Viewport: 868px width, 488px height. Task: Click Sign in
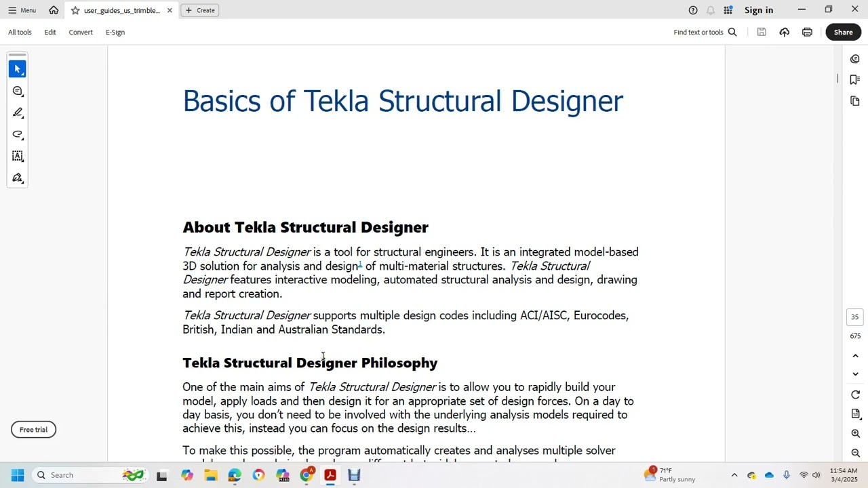click(759, 10)
